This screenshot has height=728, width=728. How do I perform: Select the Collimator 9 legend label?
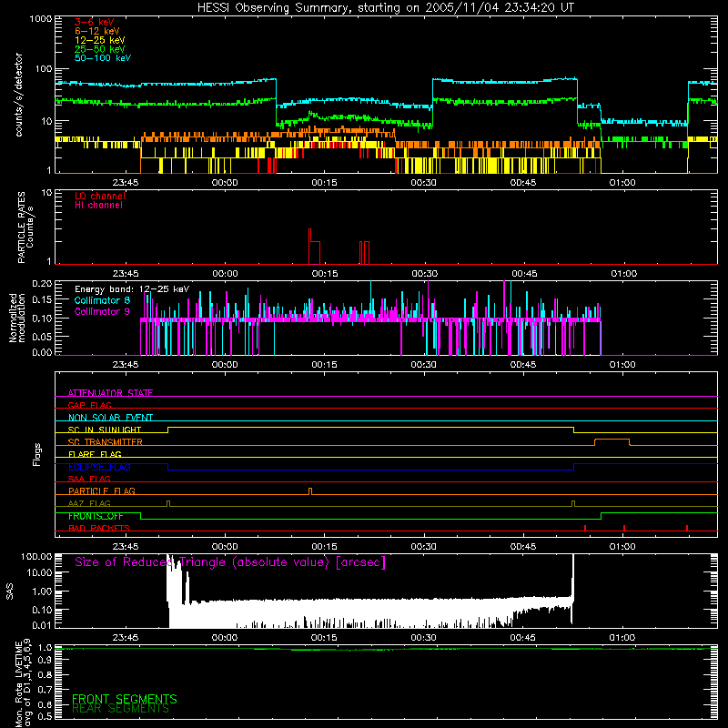point(102,311)
